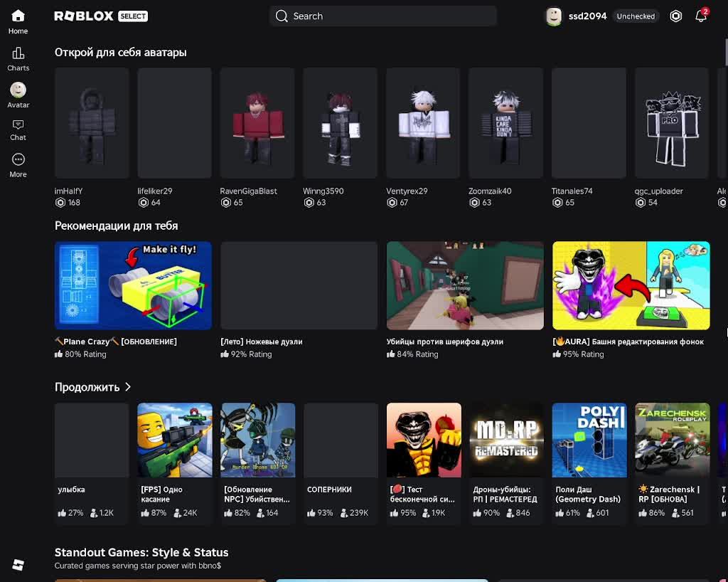
Task: Click Открой для себя аватары heading
Action: pyautogui.click(x=121, y=53)
